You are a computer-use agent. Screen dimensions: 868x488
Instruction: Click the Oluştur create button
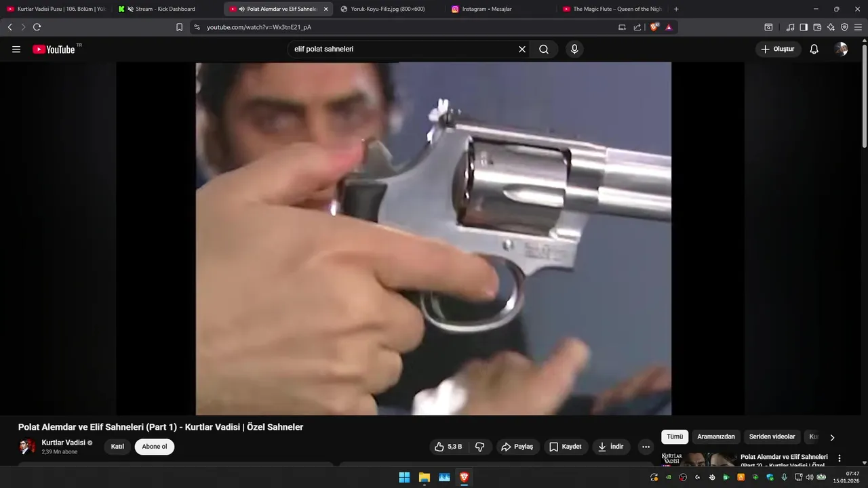coord(778,49)
